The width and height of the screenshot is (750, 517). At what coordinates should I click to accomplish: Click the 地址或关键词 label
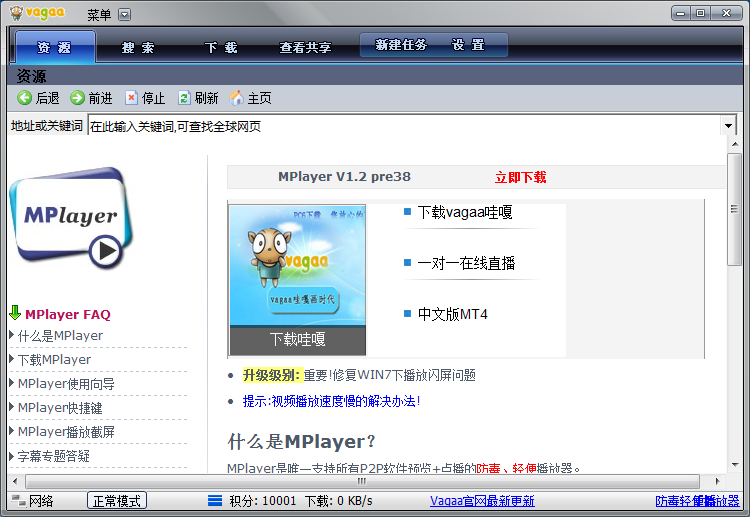[47, 126]
